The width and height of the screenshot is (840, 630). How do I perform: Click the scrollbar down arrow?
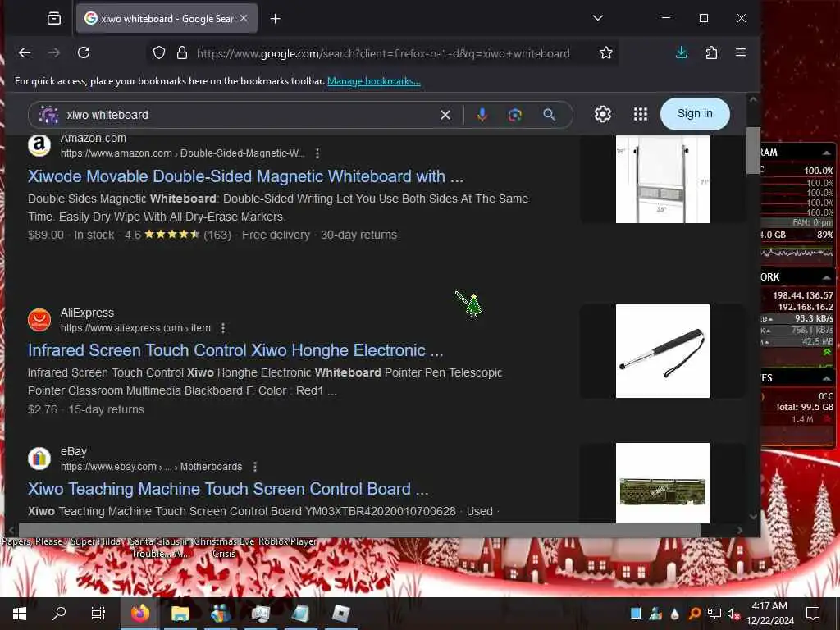click(753, 517)
